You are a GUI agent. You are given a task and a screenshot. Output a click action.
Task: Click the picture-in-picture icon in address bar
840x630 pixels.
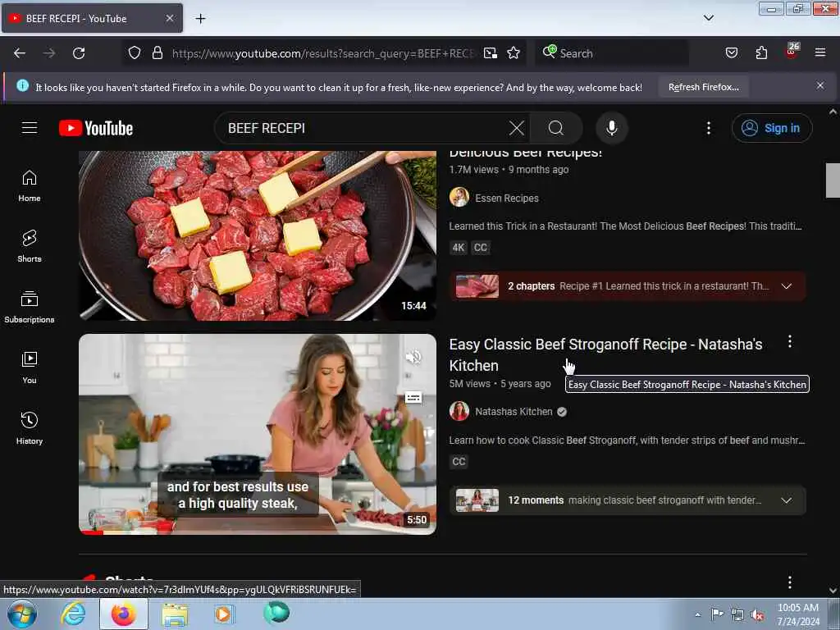point(491,52)
